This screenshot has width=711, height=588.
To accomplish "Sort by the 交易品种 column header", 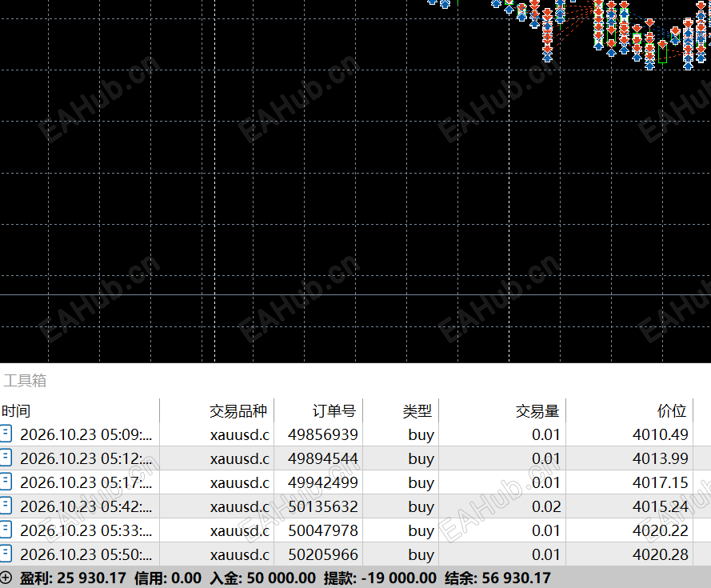I will coord(238,411).
